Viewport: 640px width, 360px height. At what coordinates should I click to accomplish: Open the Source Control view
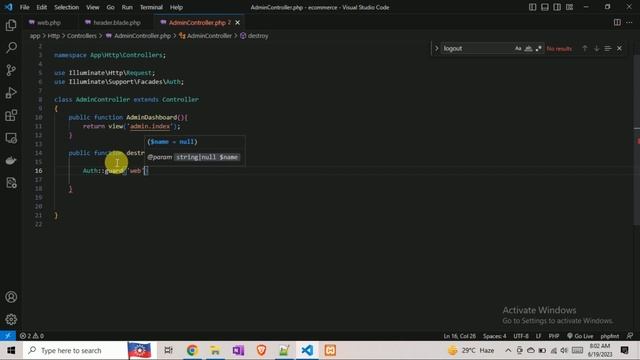click(11, 70)
